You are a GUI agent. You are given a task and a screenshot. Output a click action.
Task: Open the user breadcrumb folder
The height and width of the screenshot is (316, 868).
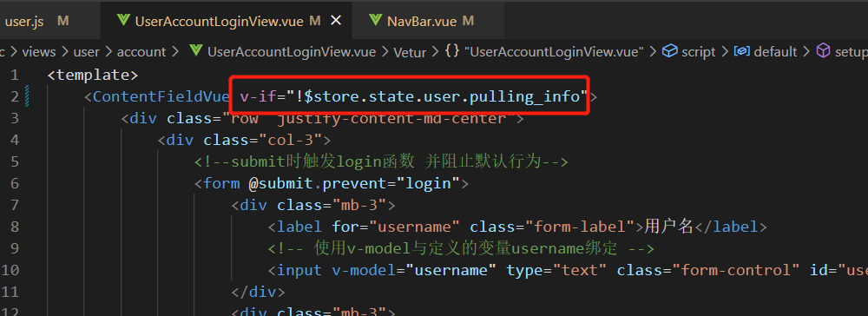pyautogui.click(x=86, y=52)
